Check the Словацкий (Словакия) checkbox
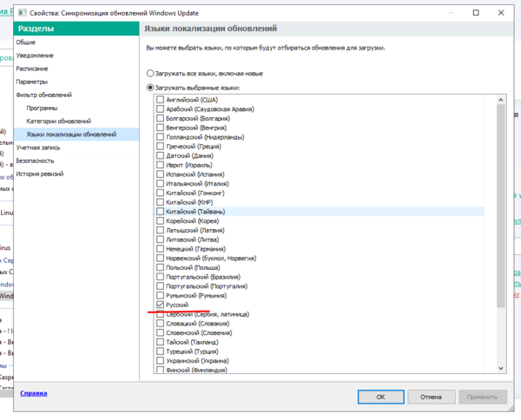Screen dimensions: 521x420 (160, 323)
